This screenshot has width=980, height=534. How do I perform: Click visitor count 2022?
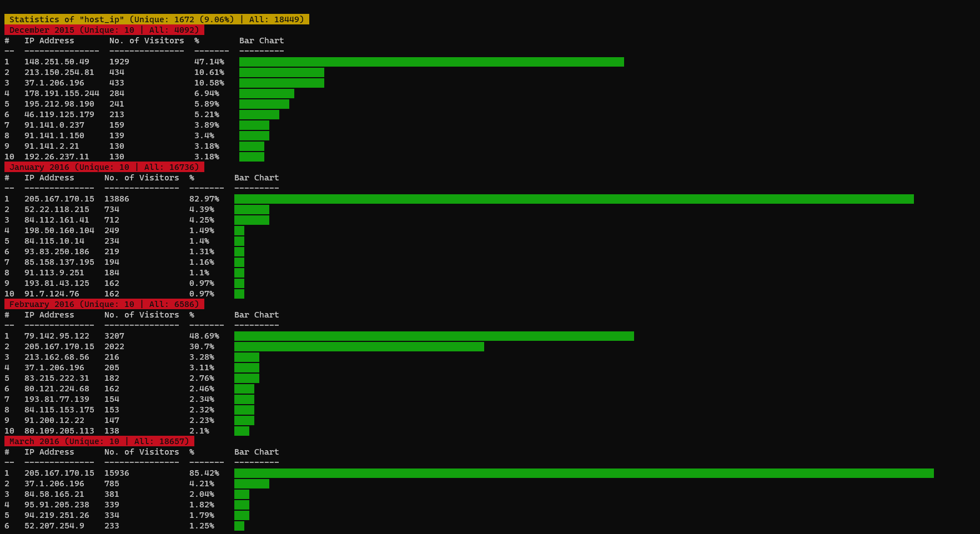click(x=114, y=346)
